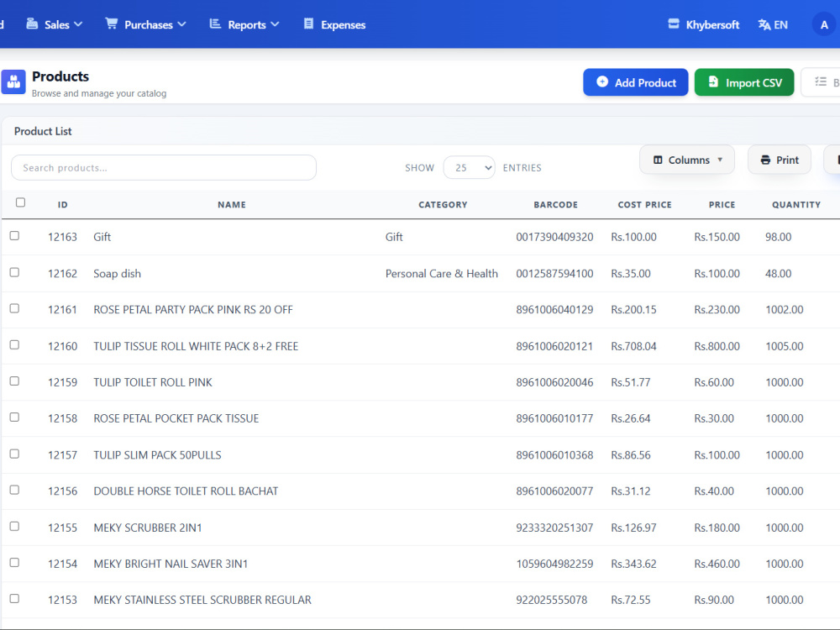Click quantity 98.00
Viewport: 840px width, 630px height.
[778, 237]
